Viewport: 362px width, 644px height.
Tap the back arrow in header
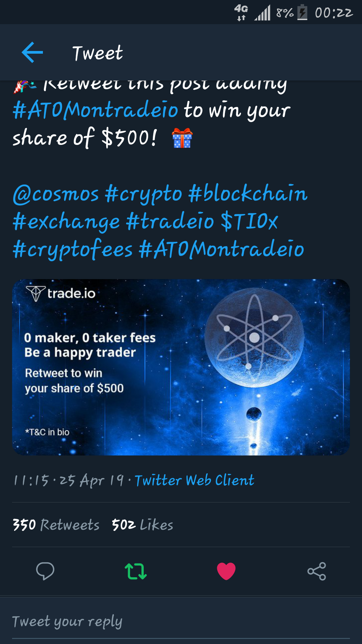(32, 52)
